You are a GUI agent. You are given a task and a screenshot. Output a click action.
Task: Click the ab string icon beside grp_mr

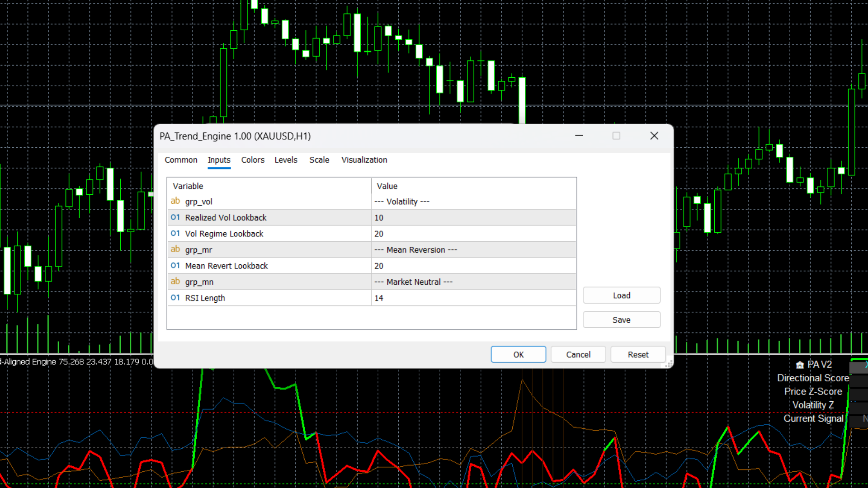[x=175, y=249]
